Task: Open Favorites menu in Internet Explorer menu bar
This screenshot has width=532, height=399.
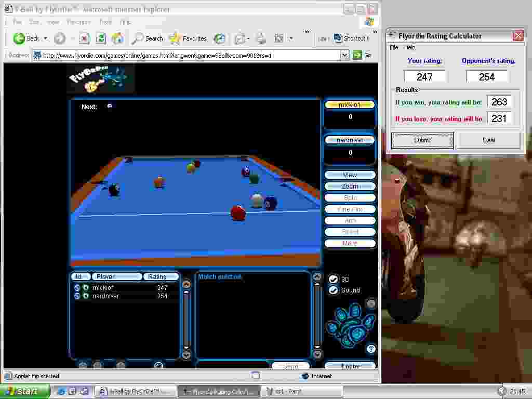Action: (79, 22)
